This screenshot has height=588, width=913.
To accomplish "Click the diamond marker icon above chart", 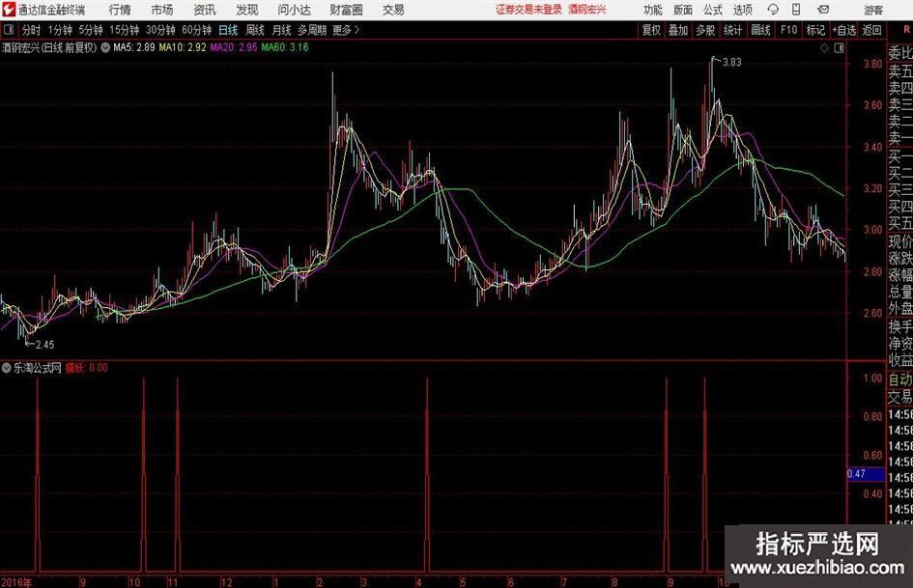I will click(822, 46).
